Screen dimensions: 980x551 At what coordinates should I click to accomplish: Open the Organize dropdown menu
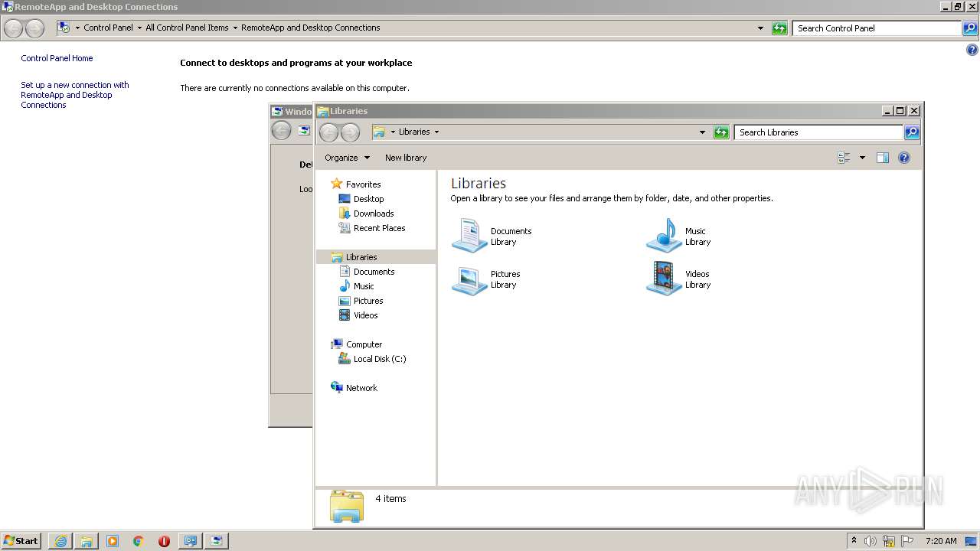pyautogui.click(x=347, y=158)
